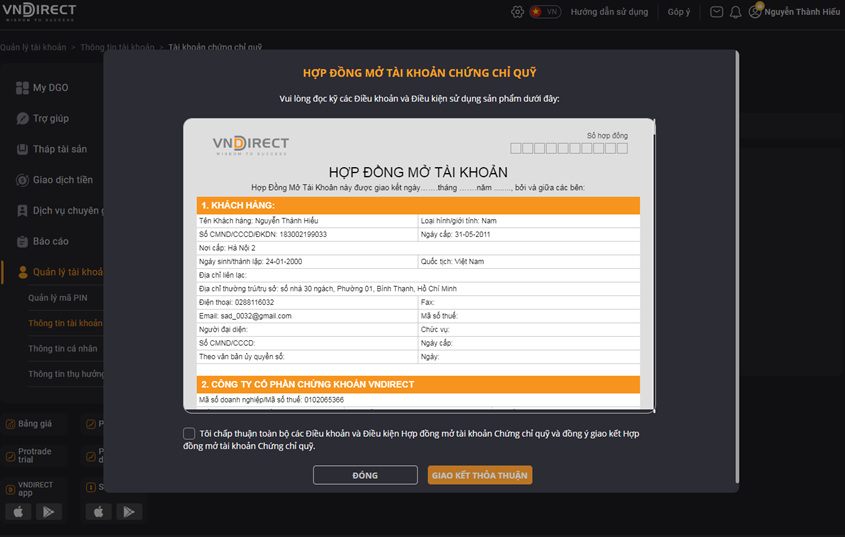
Task: Click the Báo cáo clipboard icon
Action: [x=22, y=241]
